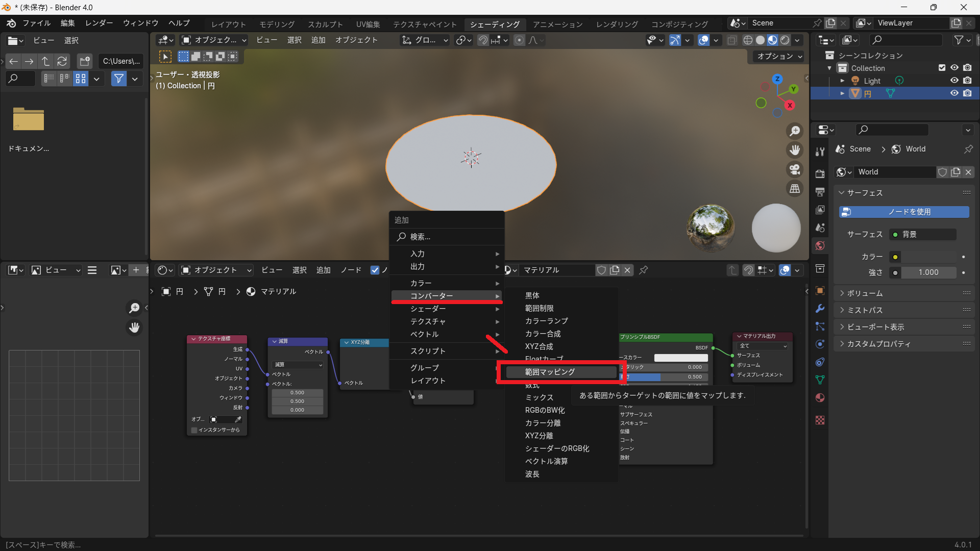Expand the Volume panel
This screenshot has height=551, width=980.
pos(865,293)
